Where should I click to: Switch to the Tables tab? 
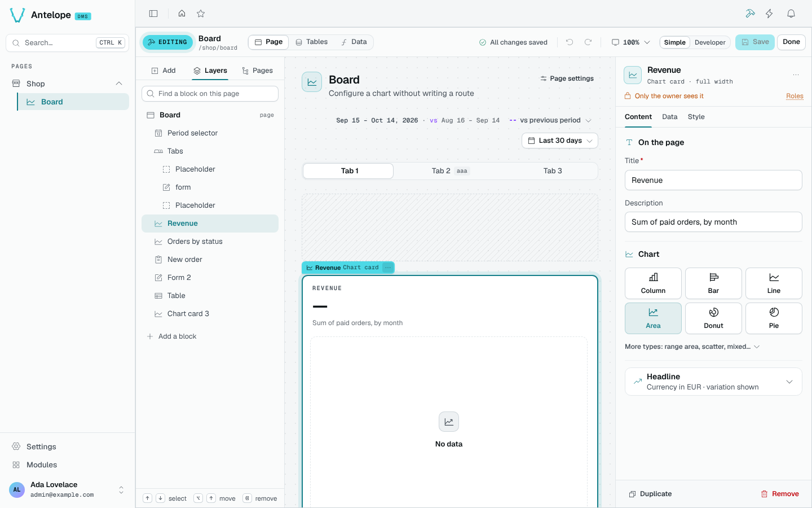tap(311, 42)
